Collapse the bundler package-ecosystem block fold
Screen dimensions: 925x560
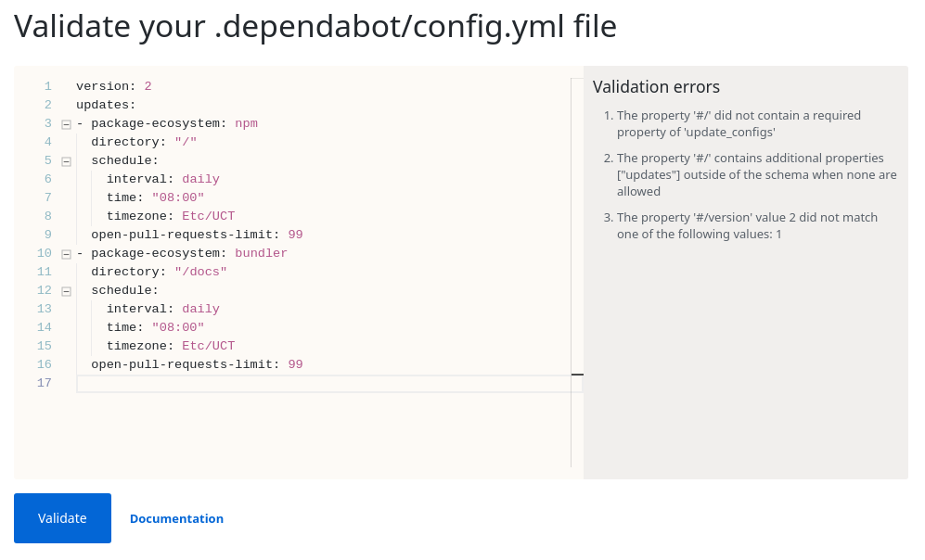pos(66,254)
